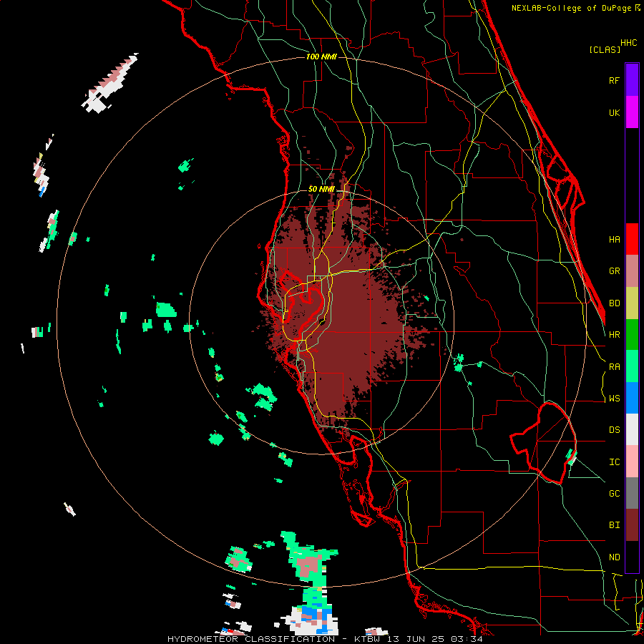Viewport: 644px width, 644px height.
Task: Click the red HA color swatch
Action: tap(632, 239)
